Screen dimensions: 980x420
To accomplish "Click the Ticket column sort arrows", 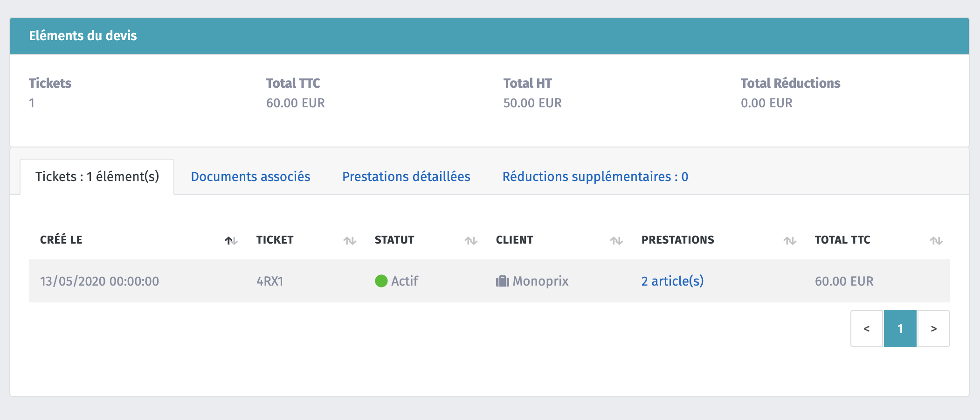I will tap(350, 241).
